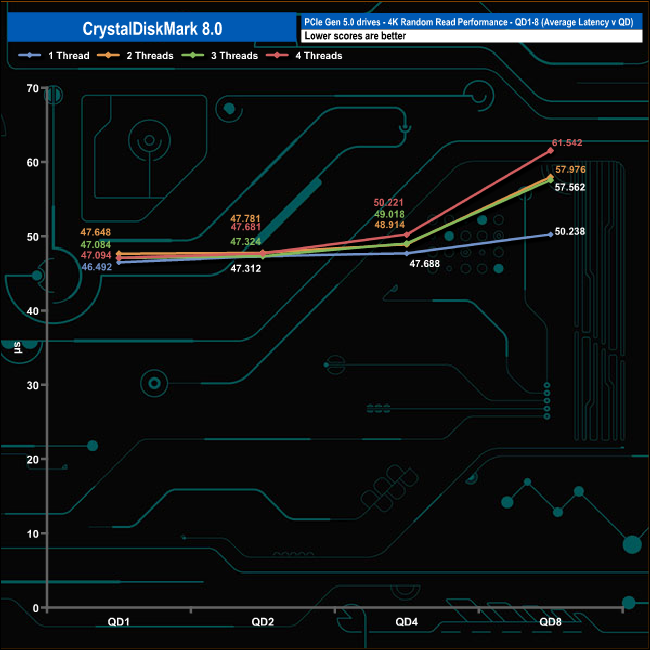The image size is (650, 650).
Task: Click the 40 y-axis tick label
Action: [x=32, y=311]
